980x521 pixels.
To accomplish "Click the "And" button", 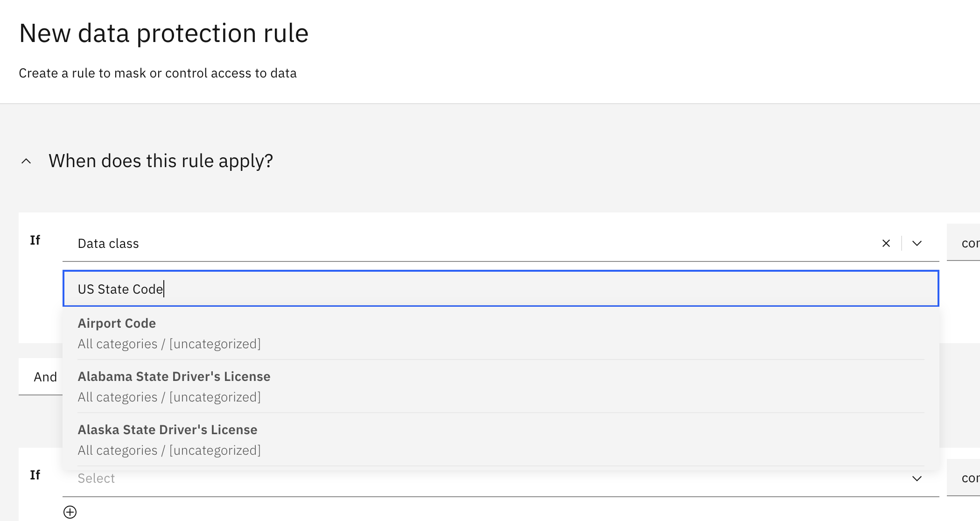I will click(x=45, y=376).
